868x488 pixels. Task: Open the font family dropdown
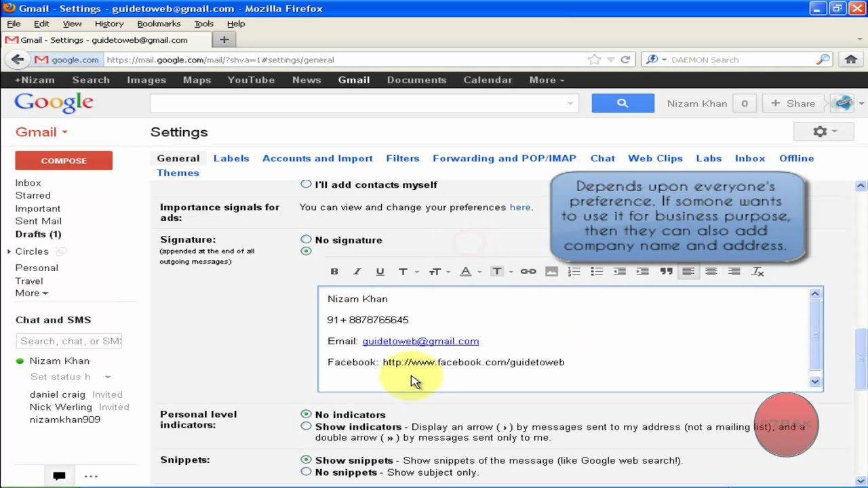pos(407,271)
